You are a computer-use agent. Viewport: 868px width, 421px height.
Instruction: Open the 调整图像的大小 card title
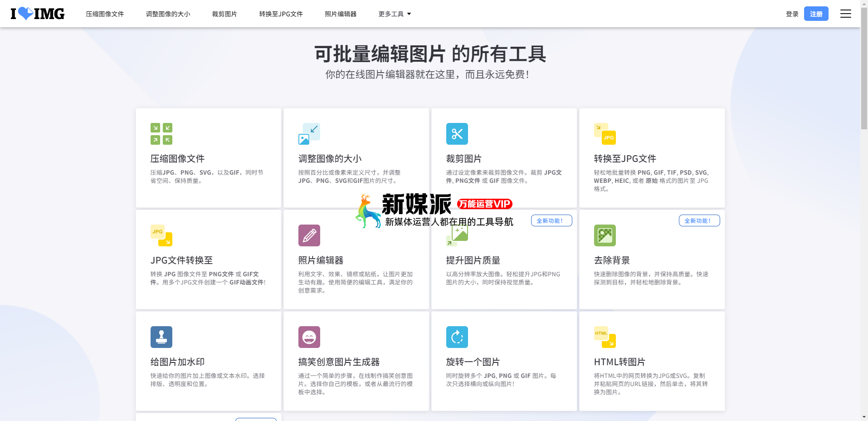point(330,159)
